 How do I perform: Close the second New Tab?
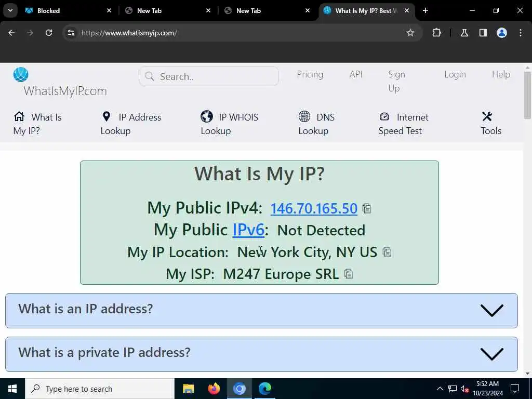[308, 10]
